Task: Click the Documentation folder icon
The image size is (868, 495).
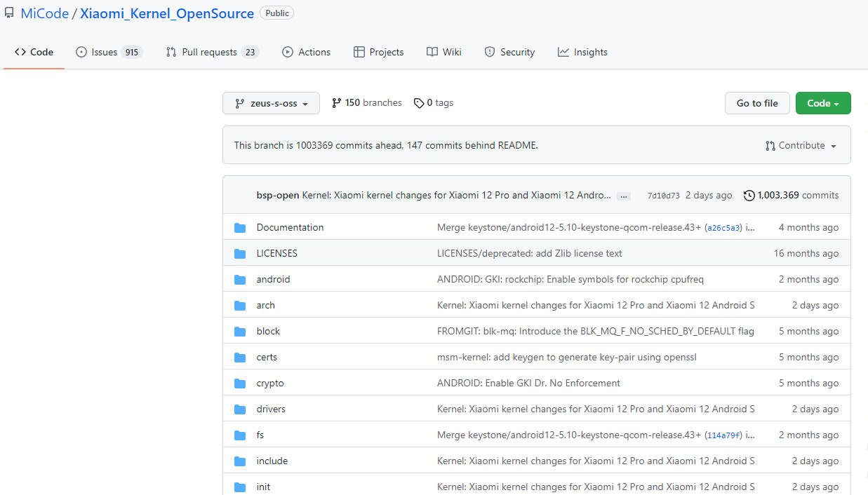Action: tap(240, 227)
